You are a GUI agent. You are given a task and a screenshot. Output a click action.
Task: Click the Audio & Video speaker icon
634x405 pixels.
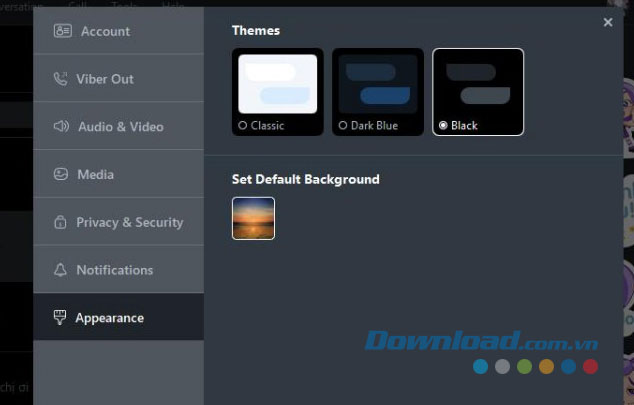point(61,126)
